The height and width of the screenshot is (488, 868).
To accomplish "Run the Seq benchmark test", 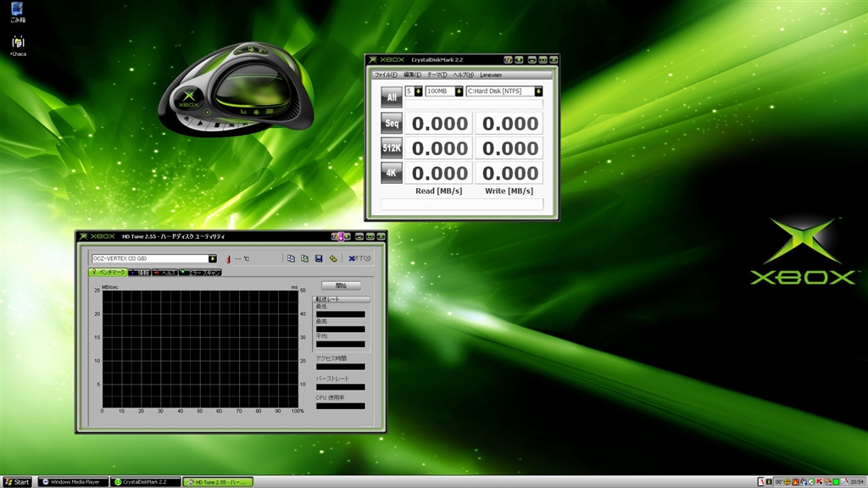I will click(392, 124).
